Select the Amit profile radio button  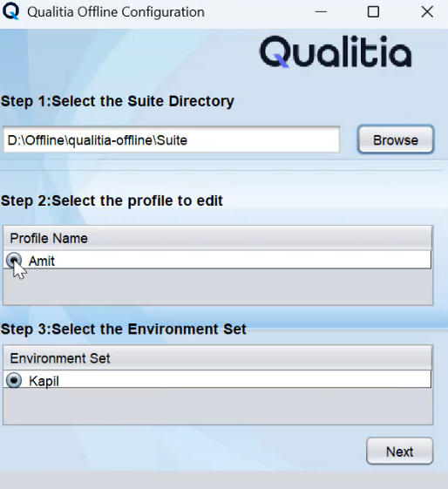tap(14, 260)
